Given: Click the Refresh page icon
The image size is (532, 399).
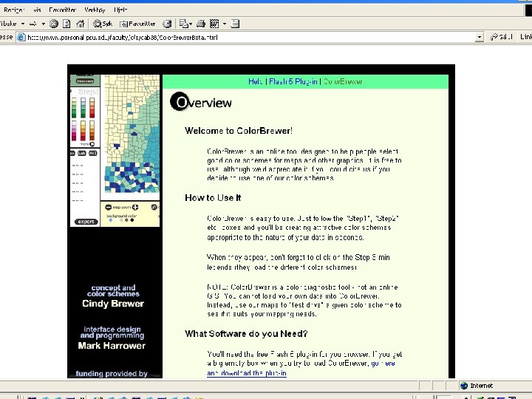Looking at the screenshot, I should coord(66,24).
